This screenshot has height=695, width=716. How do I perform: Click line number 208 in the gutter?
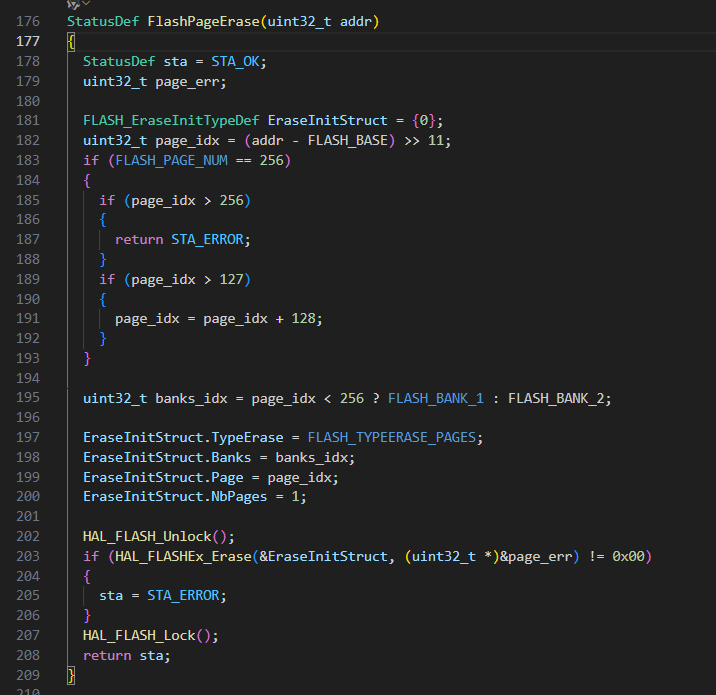[28, 655]
